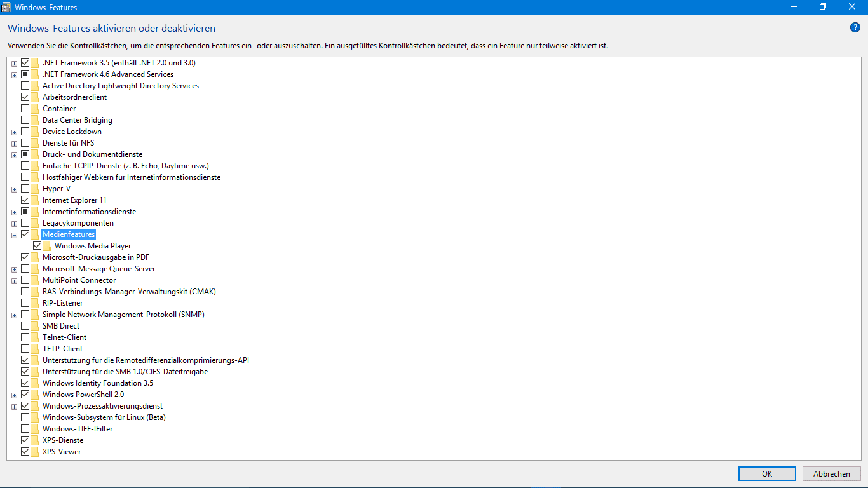Disable Internet Explorer 11 checkbox
Viewport: 868px width, 488px height.
tap(25, 200)
